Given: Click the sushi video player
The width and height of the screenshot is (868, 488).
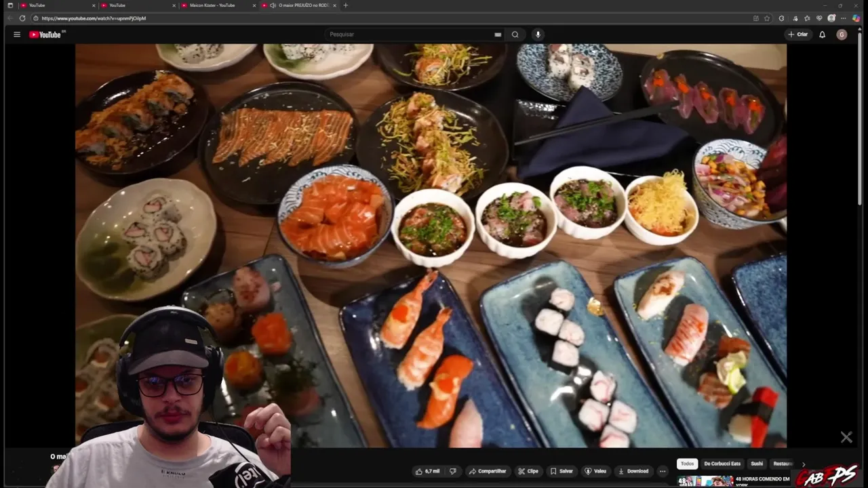Looking at the screenshot, I should point(431,245).
